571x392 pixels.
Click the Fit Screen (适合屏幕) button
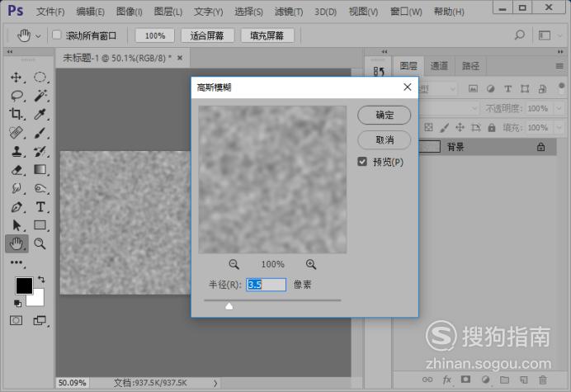coord(207,35)
